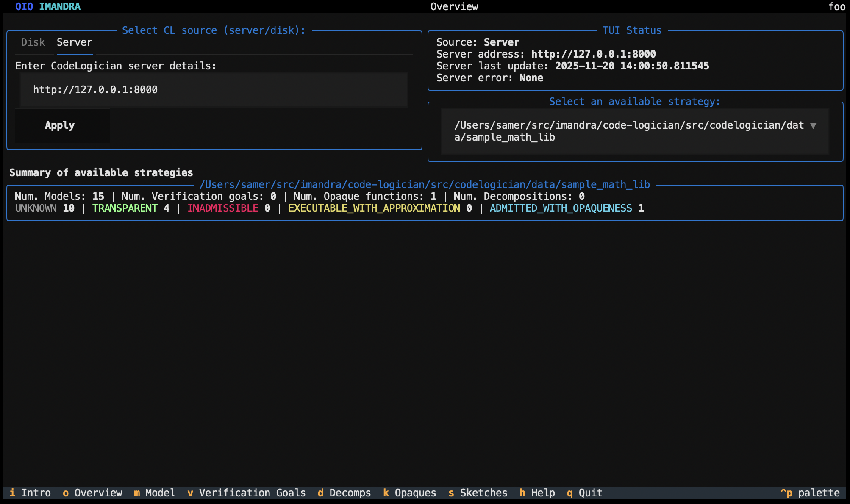
Task: Open the Intro screen from the footer
Action: (31, 493)
